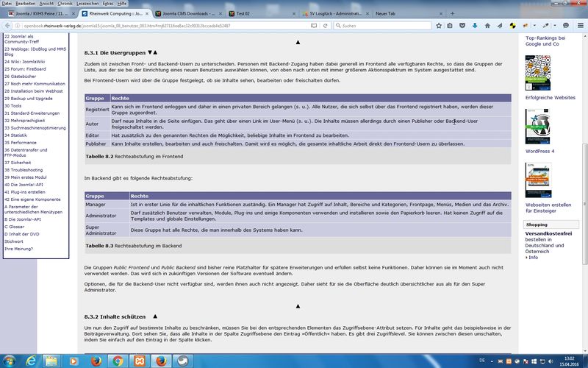Open chapter 34 Statistik link

[x=15, y=135]
